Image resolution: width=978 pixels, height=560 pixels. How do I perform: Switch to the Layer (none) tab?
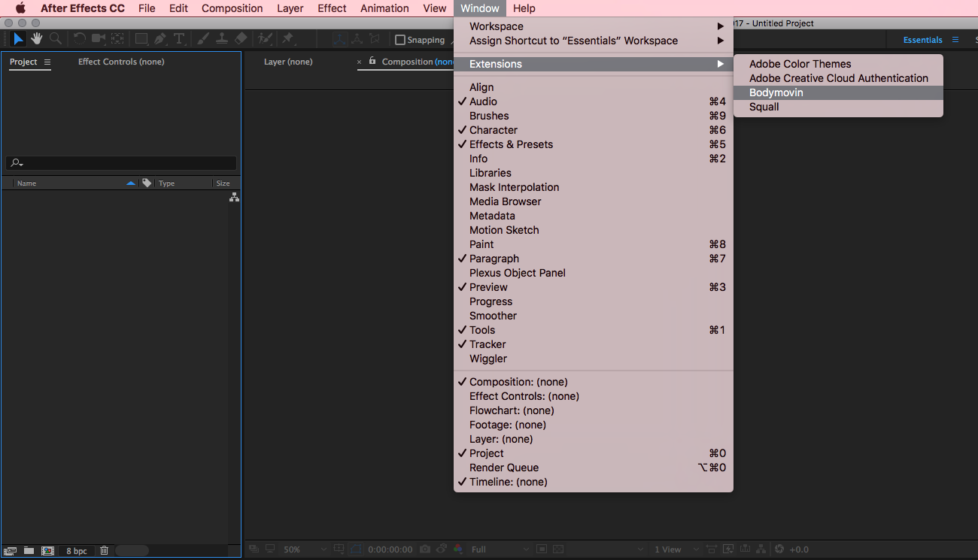[288, 62]
